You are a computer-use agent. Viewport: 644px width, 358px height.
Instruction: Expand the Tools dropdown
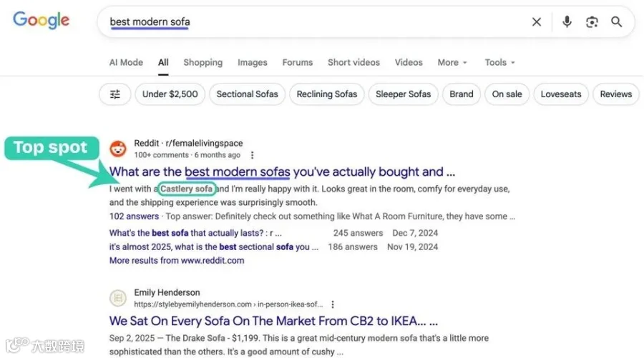500,62
